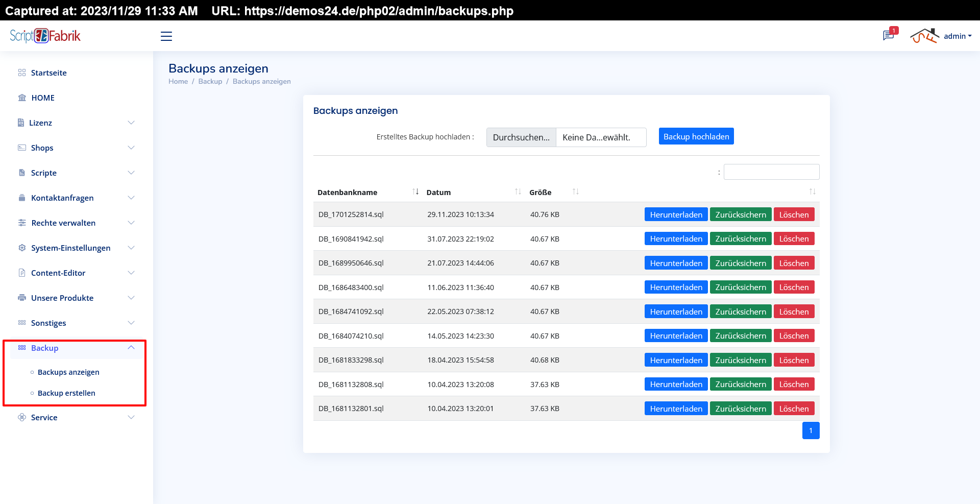Click date cell 22.05.2023 07:38:12
980x504 pixels.
(460, 311)
